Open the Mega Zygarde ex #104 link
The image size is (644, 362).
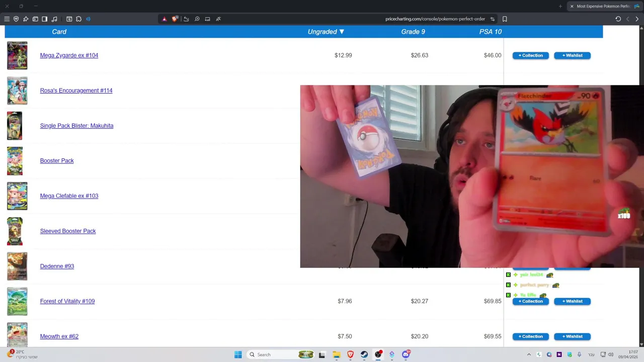(69, 55)
